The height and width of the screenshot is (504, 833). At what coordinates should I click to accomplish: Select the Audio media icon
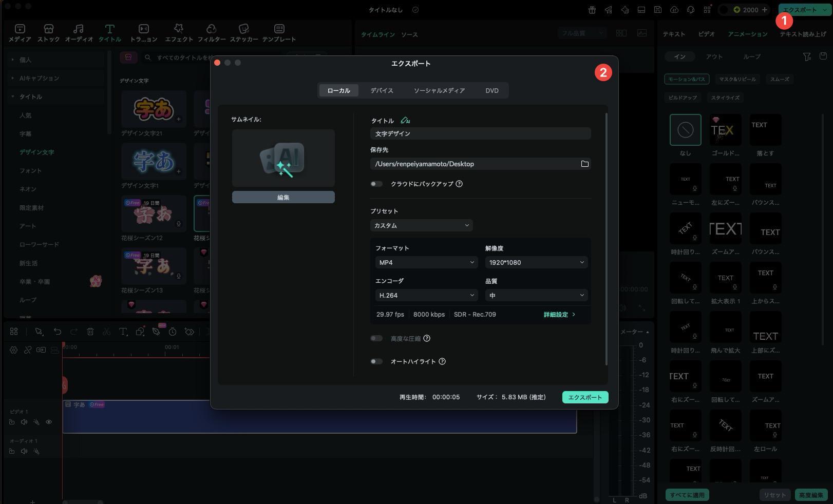79,33
